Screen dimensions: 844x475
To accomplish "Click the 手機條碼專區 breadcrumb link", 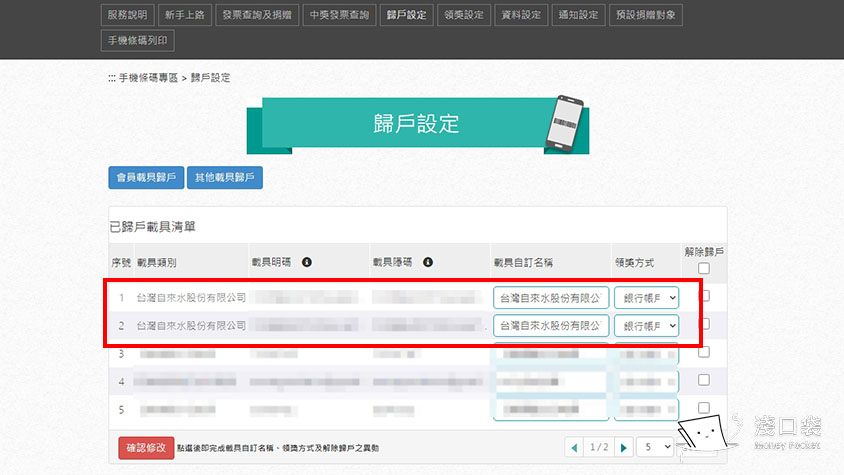I will tap(148, 78).
